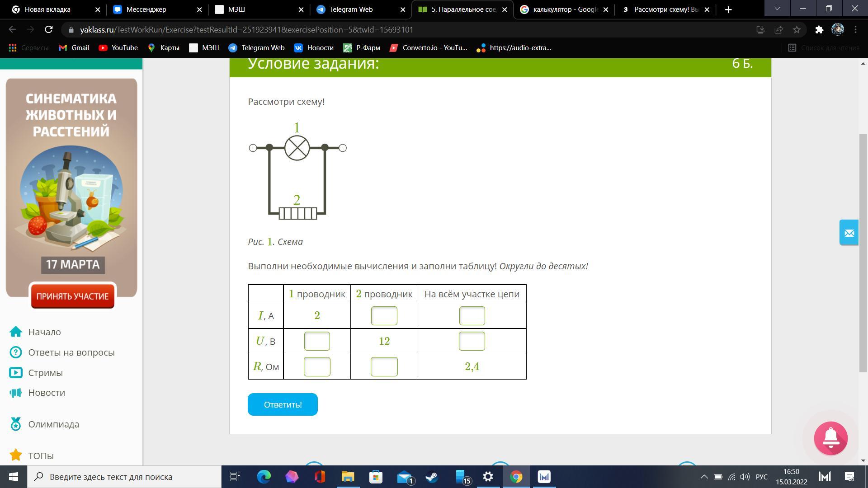Open the Chrome three-dot menu
The width and height of the screenshot is (868, 488).
pyautogui.click(x=855, y=30)
